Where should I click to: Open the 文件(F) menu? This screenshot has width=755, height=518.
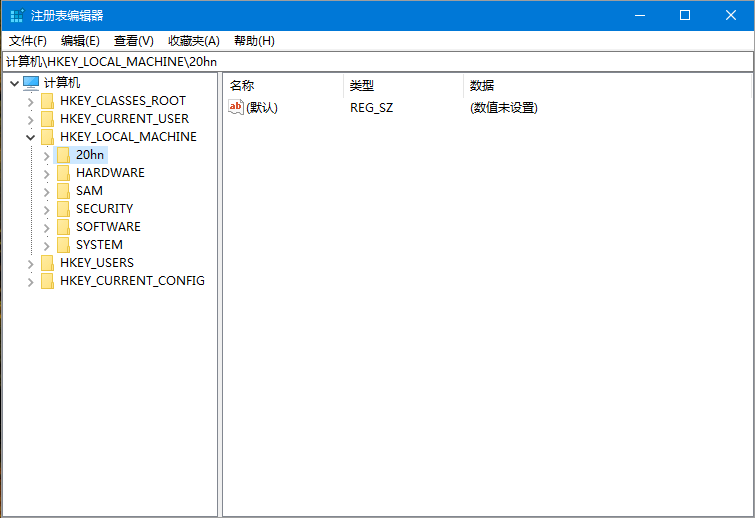28,41
